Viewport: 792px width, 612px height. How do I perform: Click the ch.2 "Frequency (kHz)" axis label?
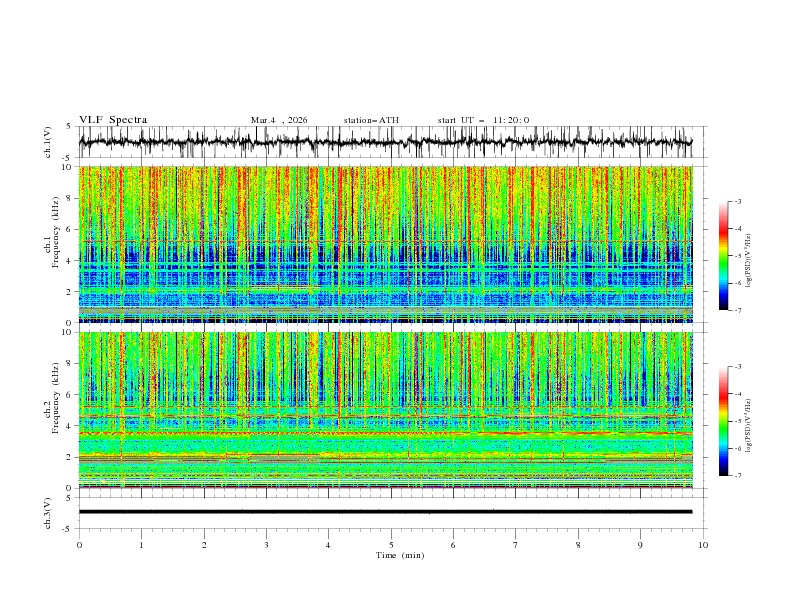(56, 398)
